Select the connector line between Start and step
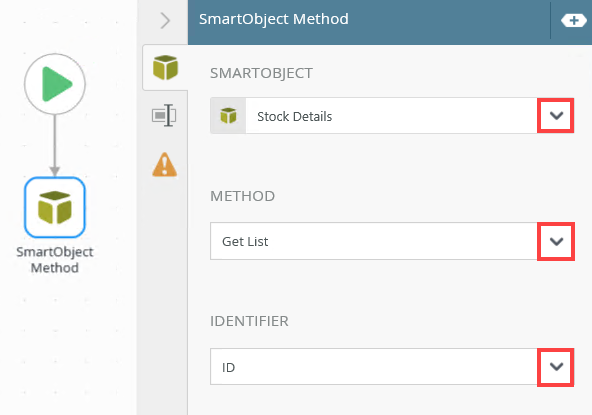This screenshot has height=415, width=592. pos(55,145)
